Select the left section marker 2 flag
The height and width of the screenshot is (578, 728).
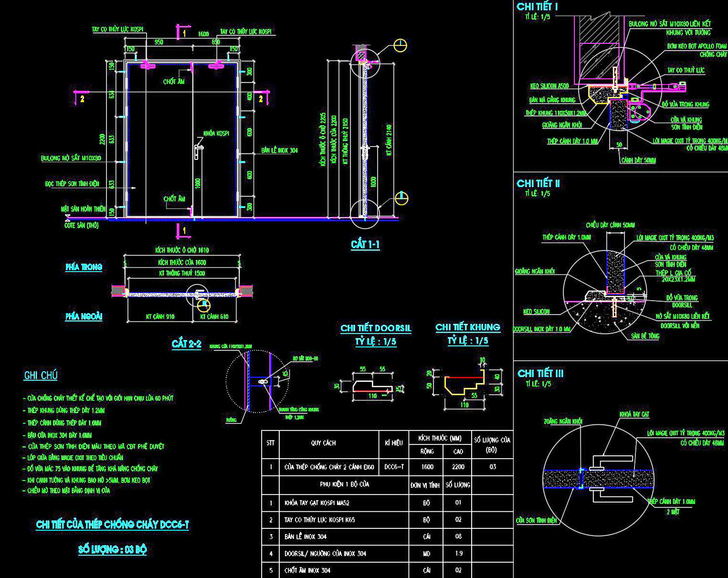point(82,99)
